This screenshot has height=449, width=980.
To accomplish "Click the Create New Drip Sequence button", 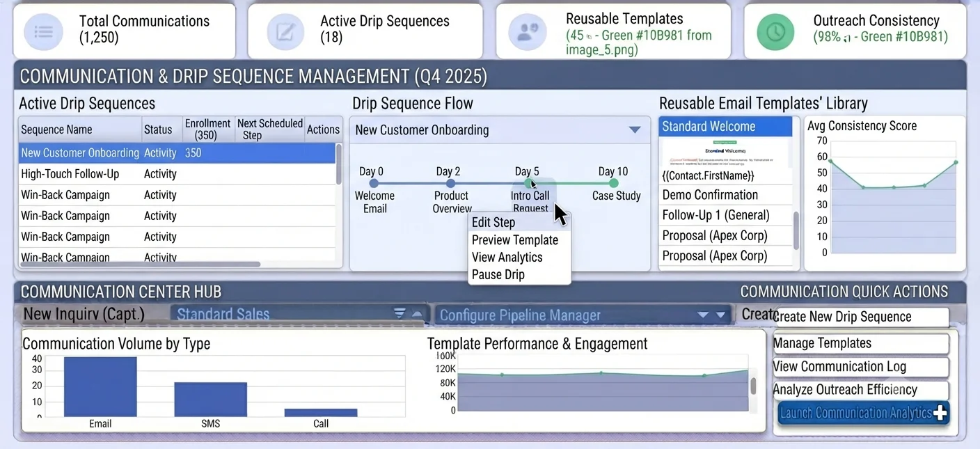I will click(861, 317).
